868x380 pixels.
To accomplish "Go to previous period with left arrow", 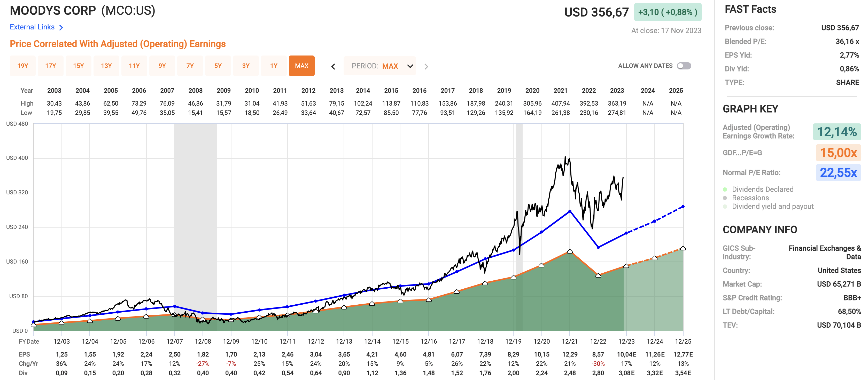I will 333,66.
